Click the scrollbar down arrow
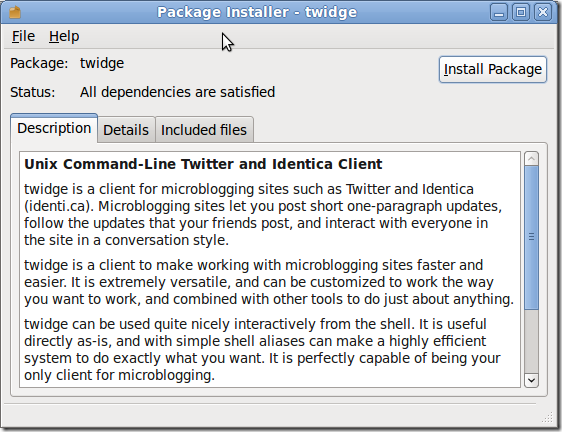Screen dimensions: 562x432 [x=531, y=380]
